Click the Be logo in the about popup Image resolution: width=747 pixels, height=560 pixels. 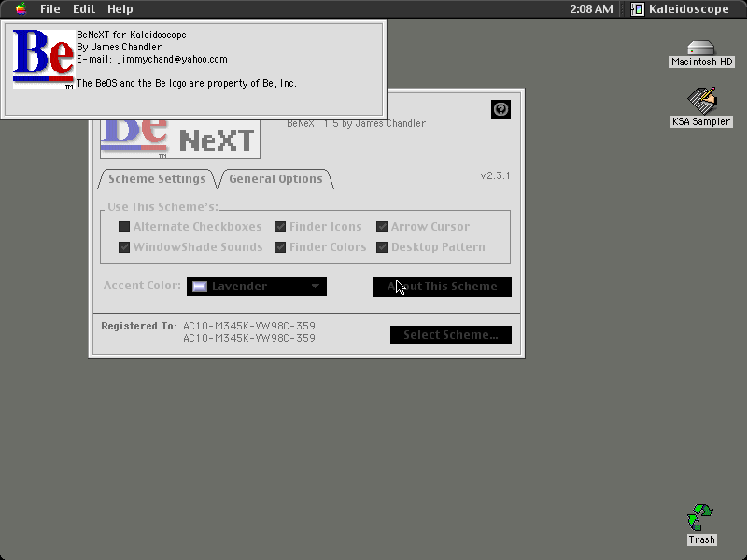(43, 59)
